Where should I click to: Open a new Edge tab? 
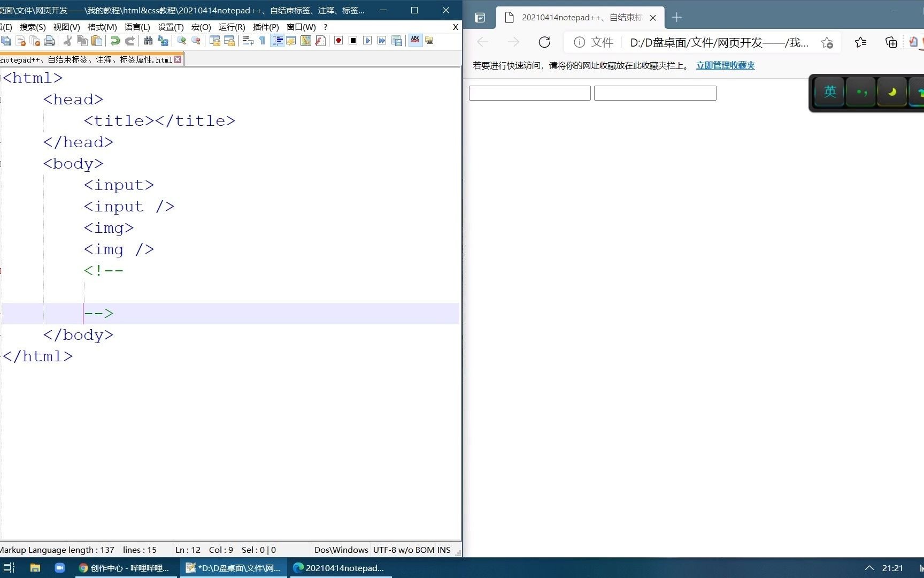(x=676, y=18)
